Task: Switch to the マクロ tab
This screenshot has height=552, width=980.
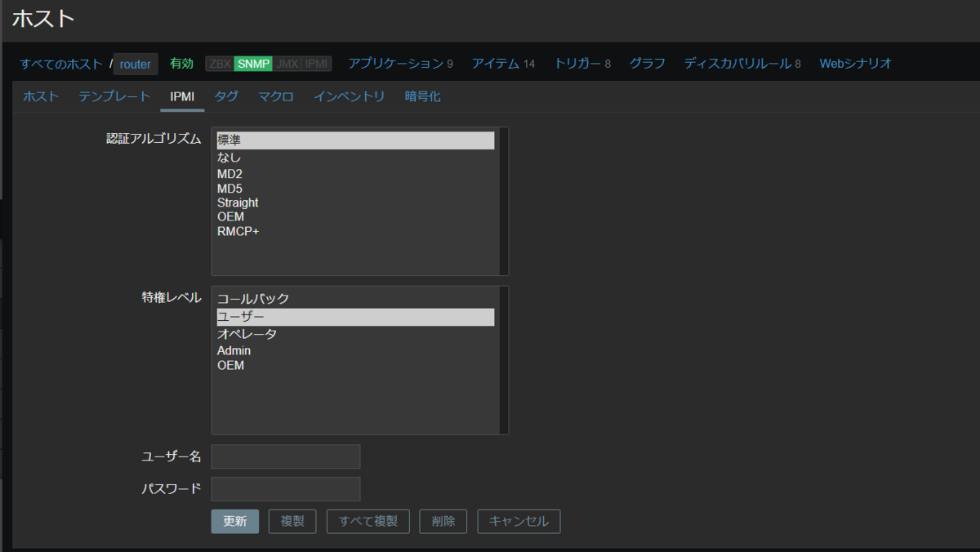Action: (x=274, y=96)
